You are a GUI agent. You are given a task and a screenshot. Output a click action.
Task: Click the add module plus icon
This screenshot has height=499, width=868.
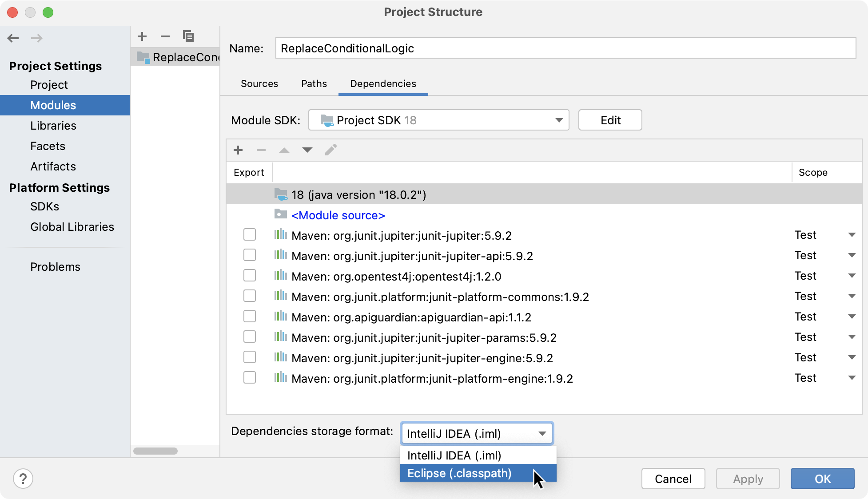click(x=142, y=36)
